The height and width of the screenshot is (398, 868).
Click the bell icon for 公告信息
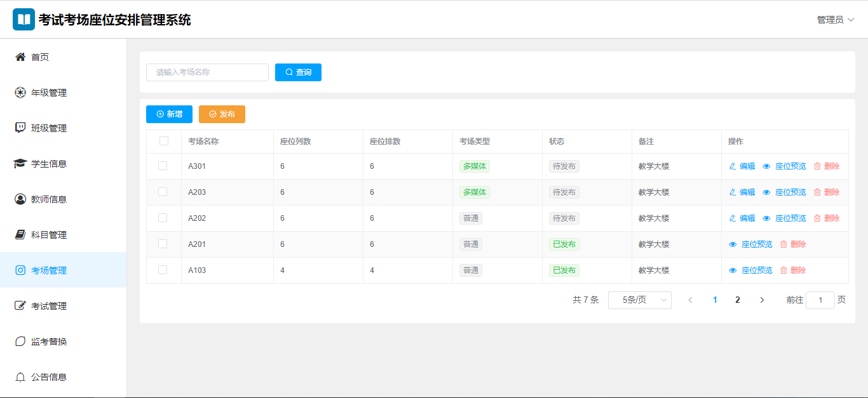(x=20, y=377)
